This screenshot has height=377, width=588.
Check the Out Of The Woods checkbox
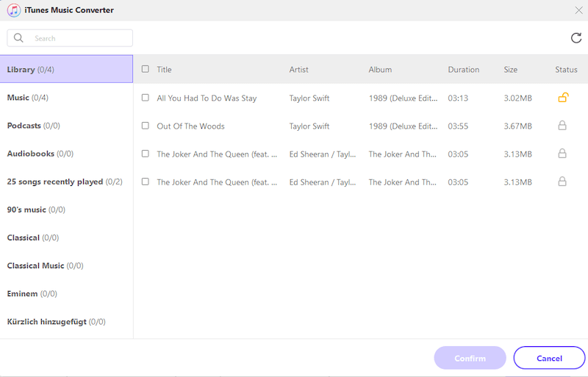145,126
